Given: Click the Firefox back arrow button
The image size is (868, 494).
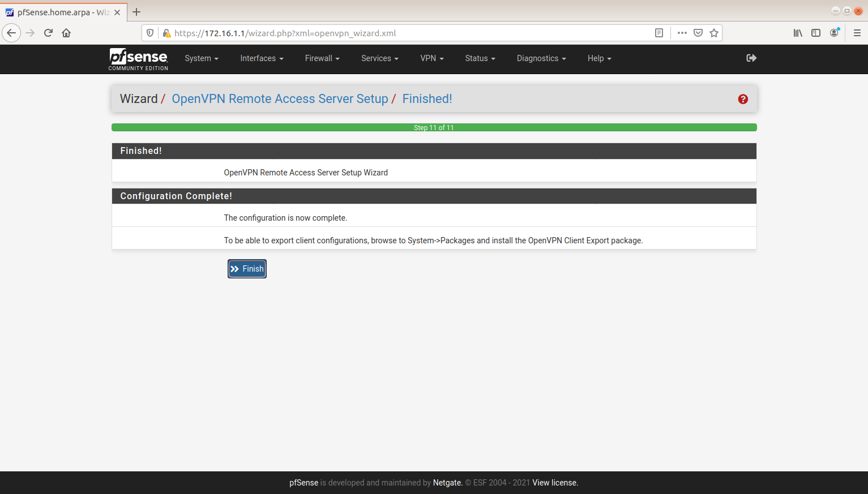Looking at the screenshot, I should click(11, 33).
